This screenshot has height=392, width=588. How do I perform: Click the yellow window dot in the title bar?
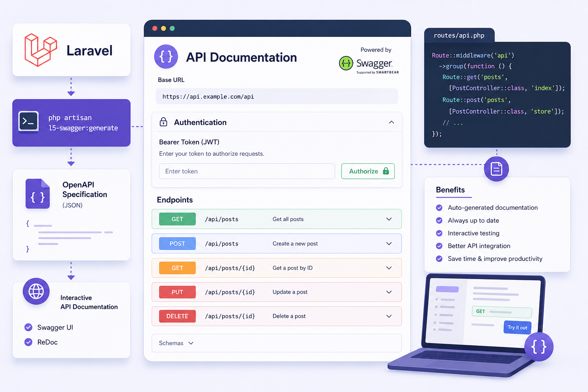click(x=163, y=28)
